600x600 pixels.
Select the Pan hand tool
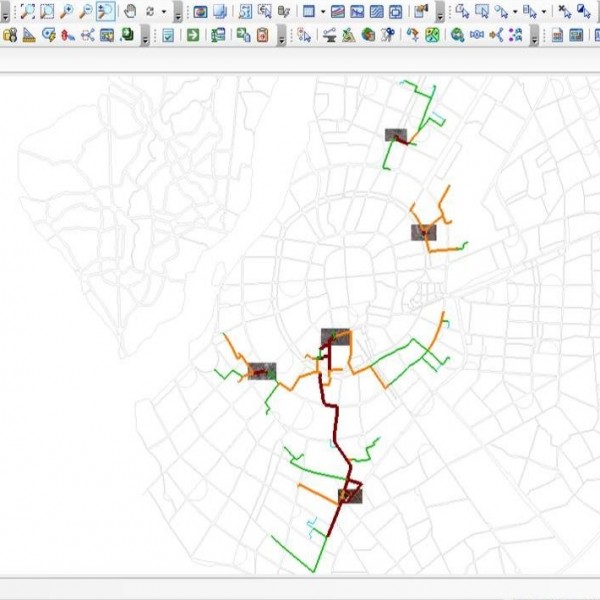[x=130, y=12]
